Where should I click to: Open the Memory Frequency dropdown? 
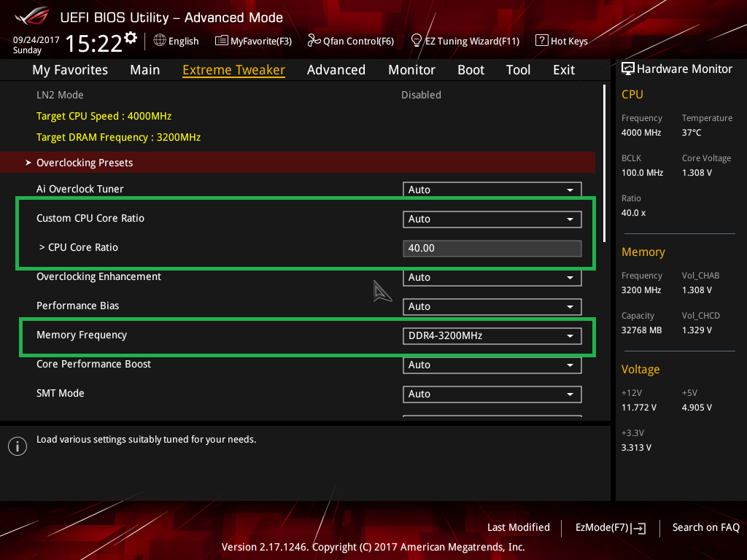point(492,335)
